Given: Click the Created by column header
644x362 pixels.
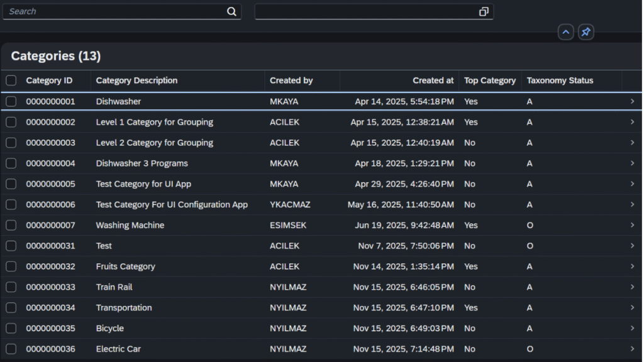Looking at the screenshot, I should (291, 80).
